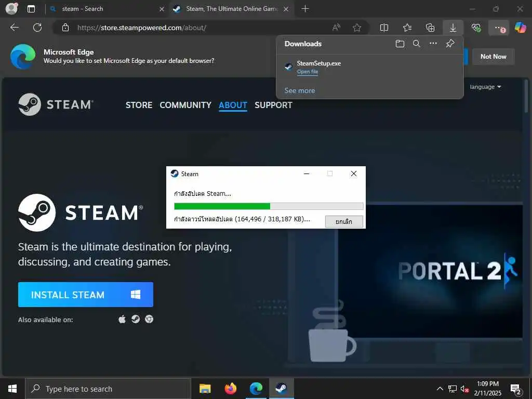This screenshot has height=399, width=532.
Task: Choose the SteamOS download icon
Action: pos(136,320)
